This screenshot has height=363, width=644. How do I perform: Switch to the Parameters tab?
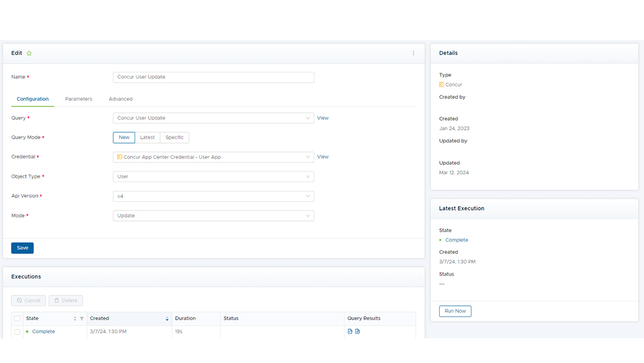pyautogui.click(x=78, y=99)
